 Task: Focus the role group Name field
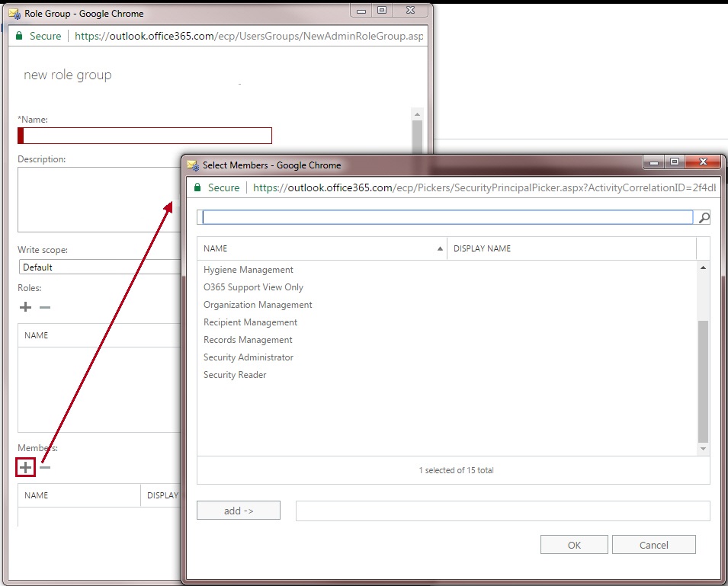pos(145,136)
